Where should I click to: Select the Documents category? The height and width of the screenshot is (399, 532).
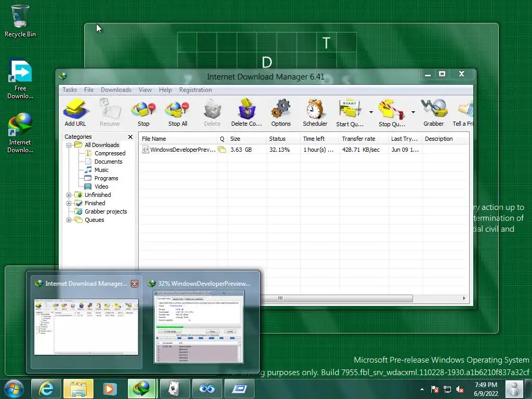(x=108, y=162)
